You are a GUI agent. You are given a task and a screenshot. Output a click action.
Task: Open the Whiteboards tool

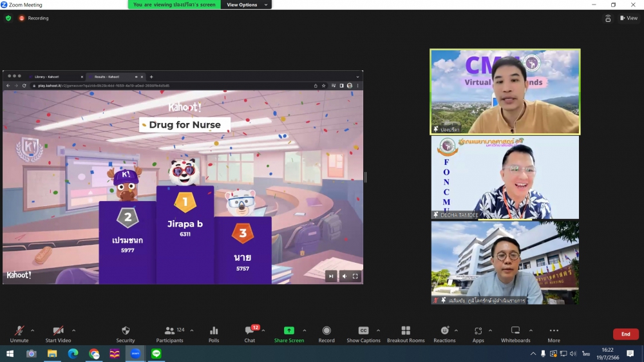[515, 331]
